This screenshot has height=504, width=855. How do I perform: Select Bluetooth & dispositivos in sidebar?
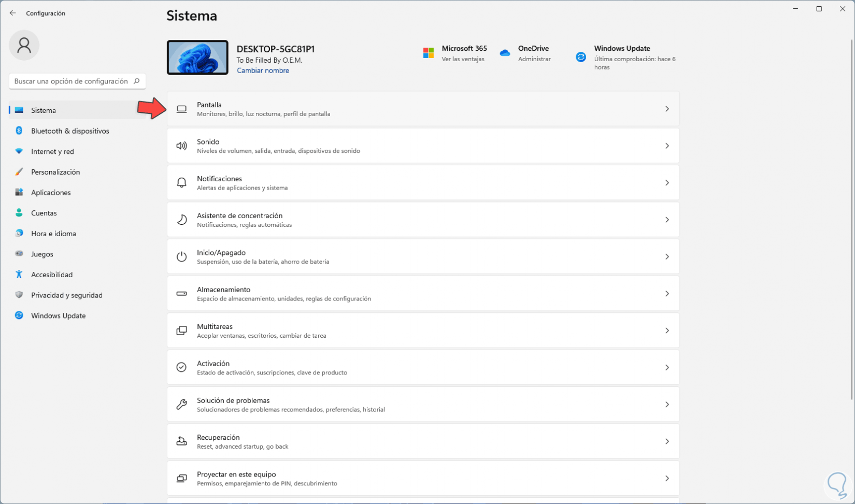pos(70,131)
